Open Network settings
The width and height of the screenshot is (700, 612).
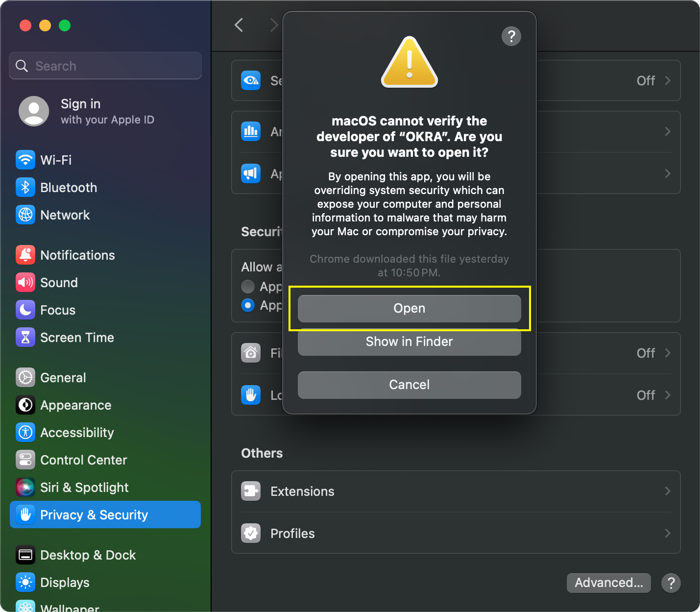(x=105, y=215)
